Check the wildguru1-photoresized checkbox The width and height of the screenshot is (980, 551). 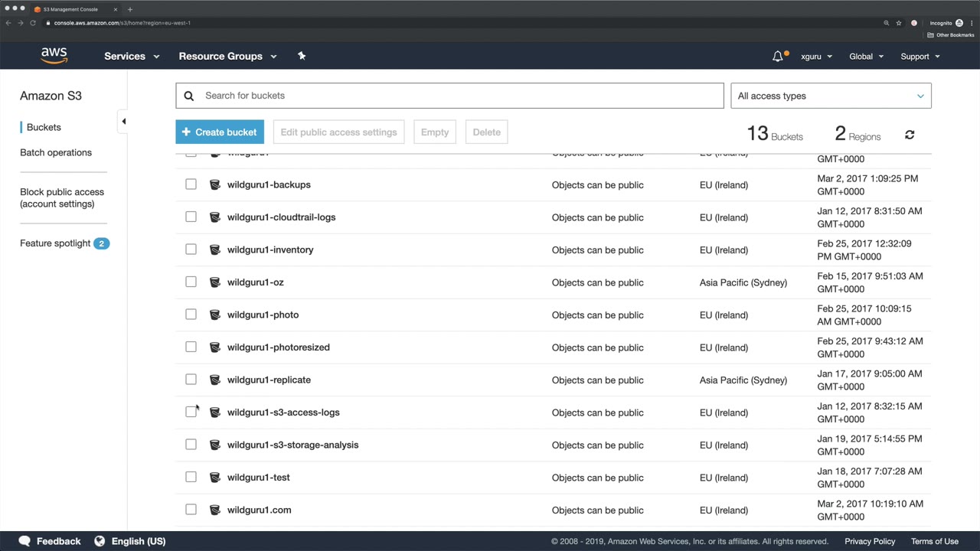tap(191, 347)
